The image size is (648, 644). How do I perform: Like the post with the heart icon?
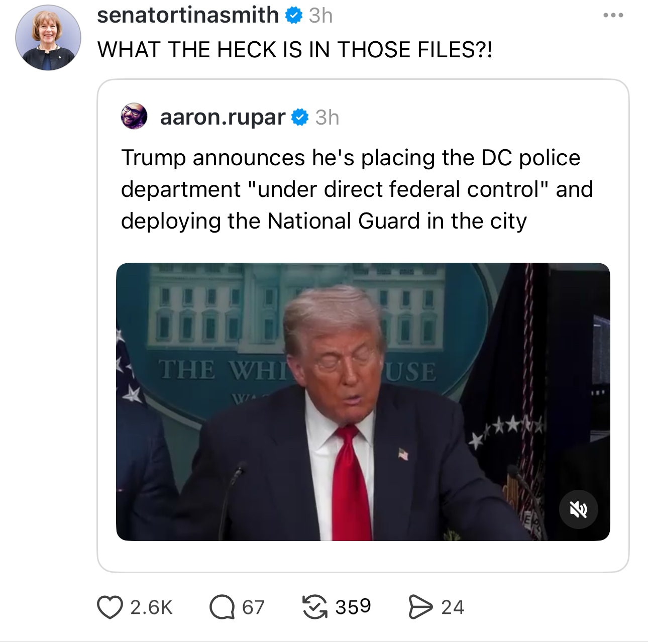pyautogui.click(x=110, y=607)
